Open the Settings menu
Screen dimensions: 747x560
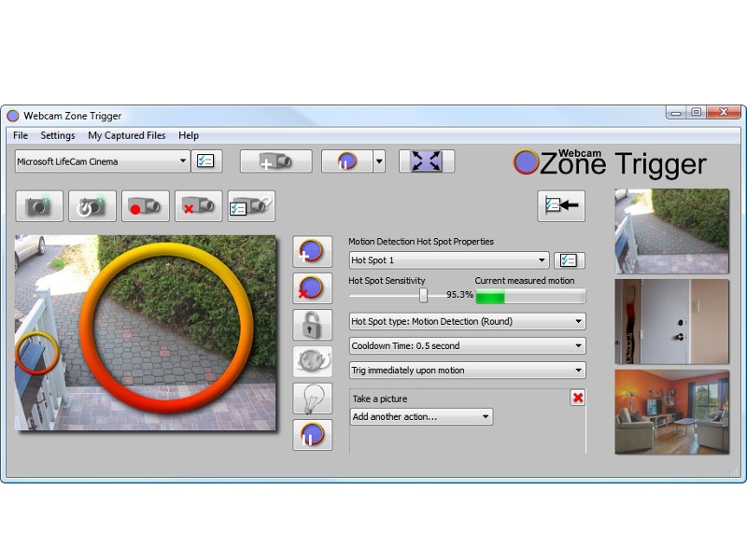point(58,135)
